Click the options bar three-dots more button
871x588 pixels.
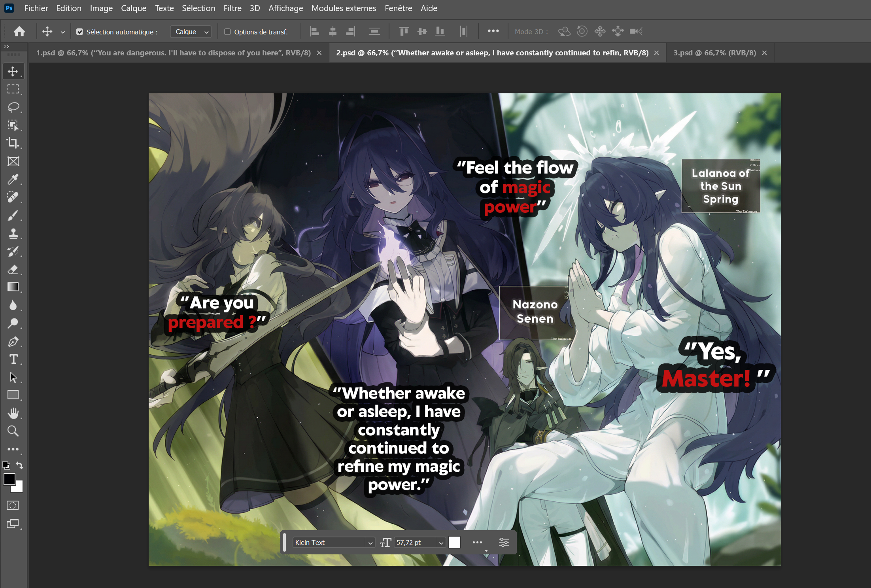[493, 31]
